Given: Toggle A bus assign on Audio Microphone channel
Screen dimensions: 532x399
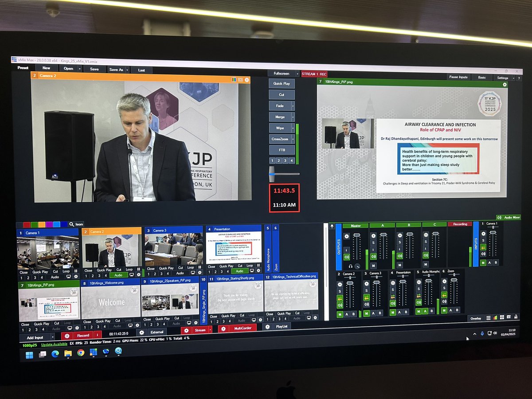Looking at the screenshot, I should pos(425,311).
